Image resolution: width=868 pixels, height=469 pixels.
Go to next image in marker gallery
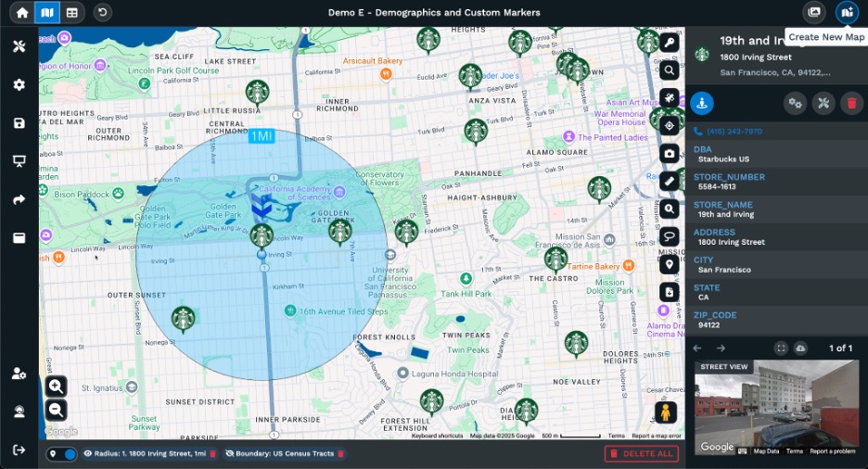point(721,348)
